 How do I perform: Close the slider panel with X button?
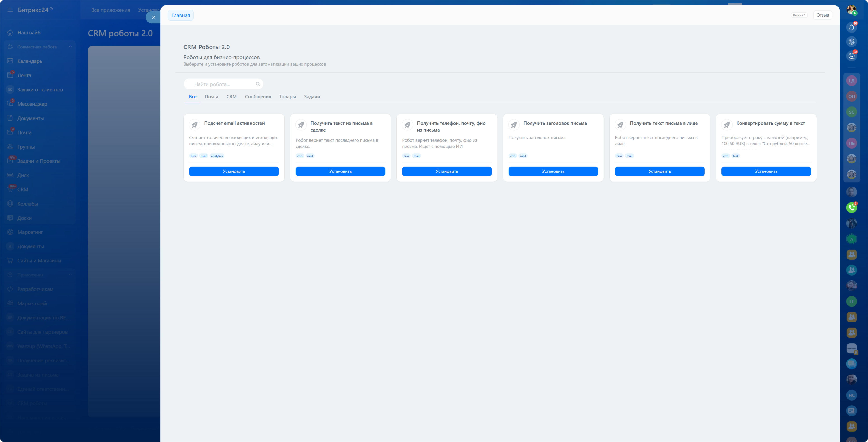tap(153, 17)
